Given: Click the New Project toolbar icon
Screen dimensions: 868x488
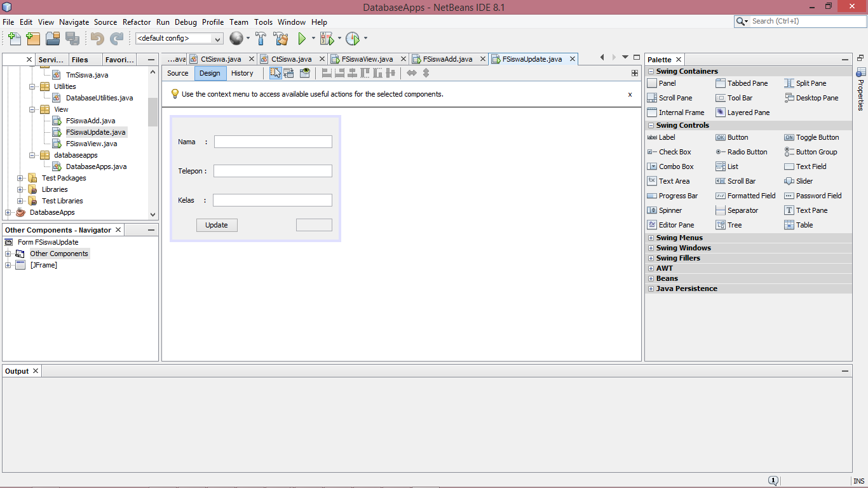Looking at the screenshot, I should (33, 39).
